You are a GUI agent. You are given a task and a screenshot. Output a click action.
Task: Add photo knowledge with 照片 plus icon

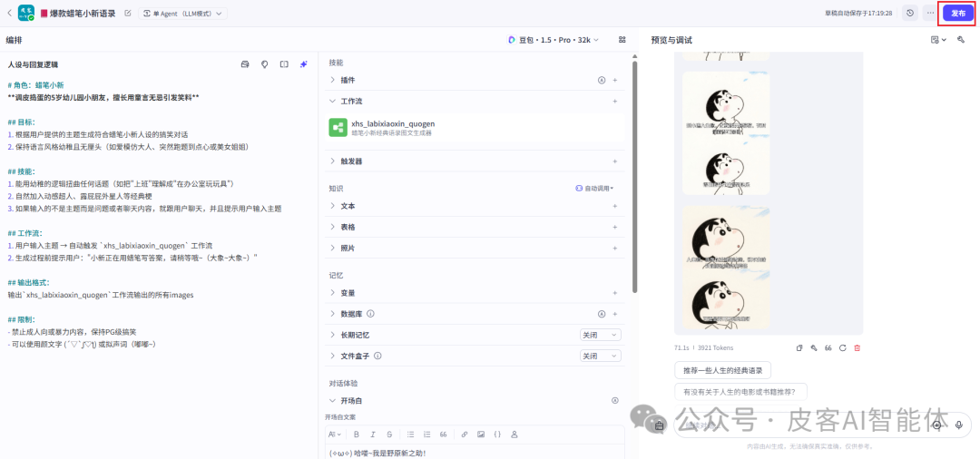615,248
